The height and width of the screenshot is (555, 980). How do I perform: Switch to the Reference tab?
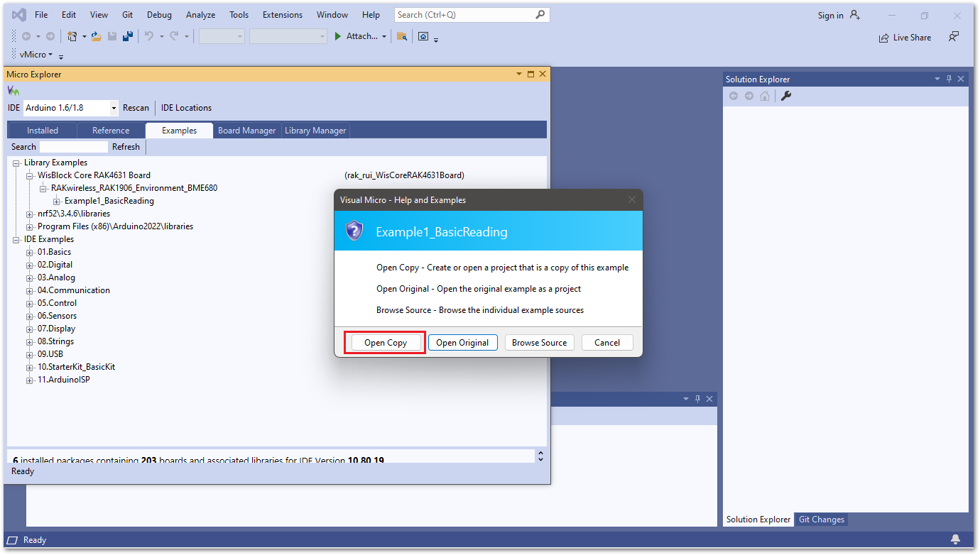(111, 130)
